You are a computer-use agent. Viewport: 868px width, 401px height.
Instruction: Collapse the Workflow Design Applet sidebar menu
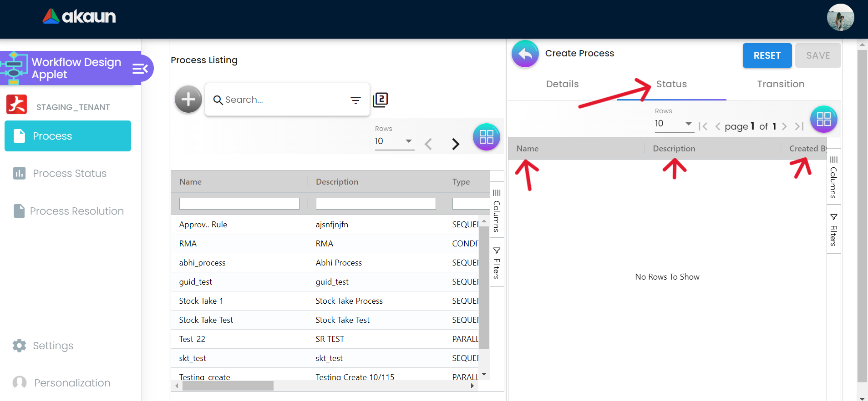pyautogui.click(x=140, y=69)
